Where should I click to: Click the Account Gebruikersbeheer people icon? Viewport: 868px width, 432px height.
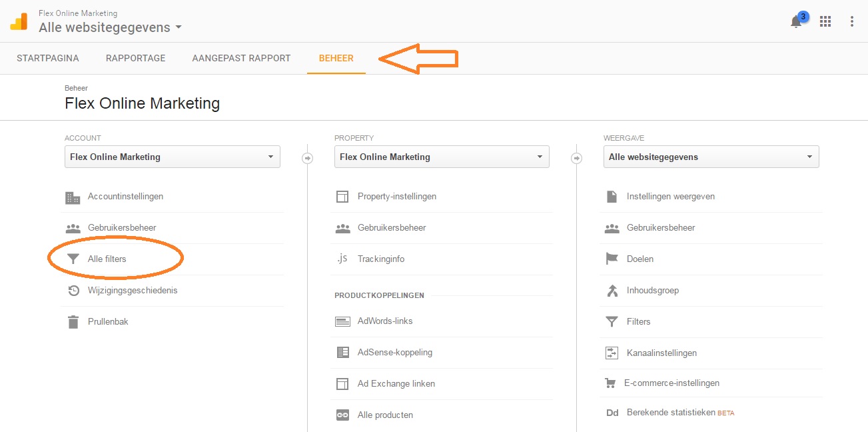point(73,228)
